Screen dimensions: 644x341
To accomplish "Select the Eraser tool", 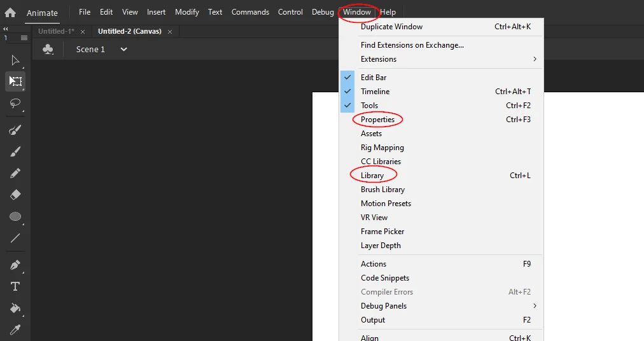I will click(15, 194).
